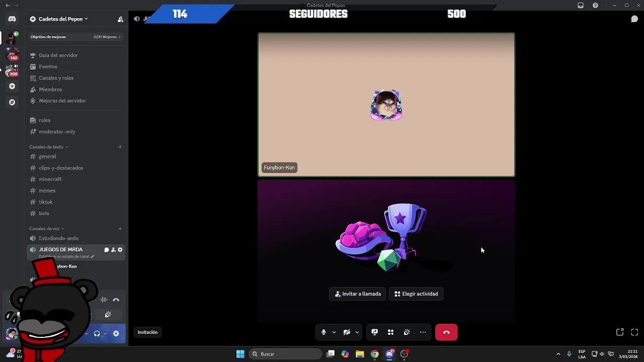Image resolution: width=644 pixels, height=362 pixels.
Task: Open Discover servers compass icon
Action: coord(12,102)
